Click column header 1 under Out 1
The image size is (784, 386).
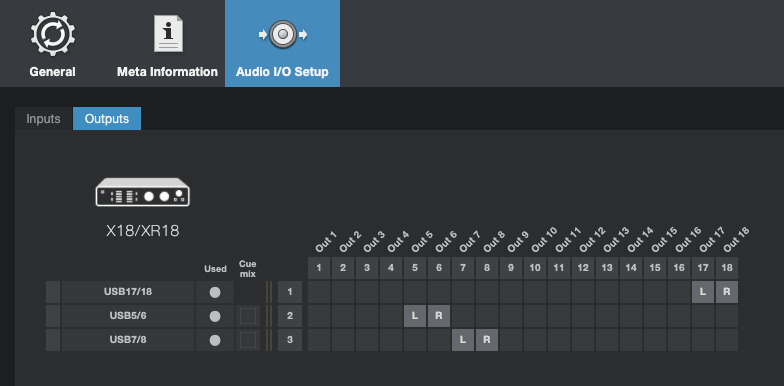[319, 268]
